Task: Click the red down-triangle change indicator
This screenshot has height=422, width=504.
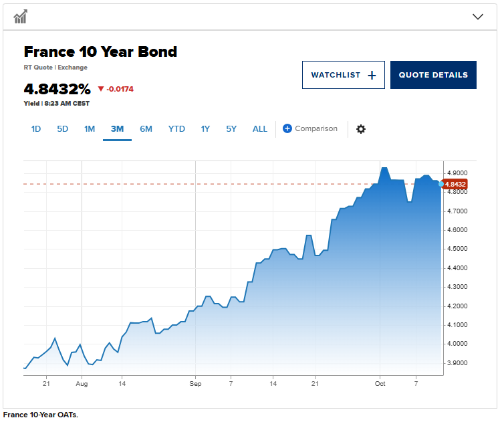Action: [101, 89]
